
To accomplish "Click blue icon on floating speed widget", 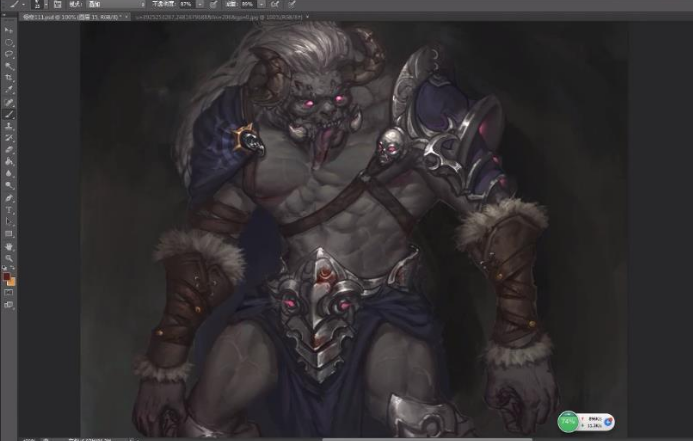I will pos(608,422).
